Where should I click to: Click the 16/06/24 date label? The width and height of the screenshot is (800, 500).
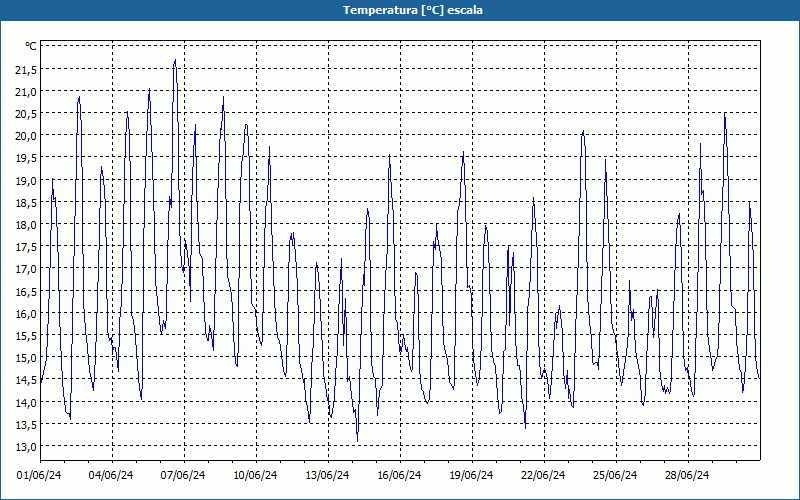pos(399,475)
